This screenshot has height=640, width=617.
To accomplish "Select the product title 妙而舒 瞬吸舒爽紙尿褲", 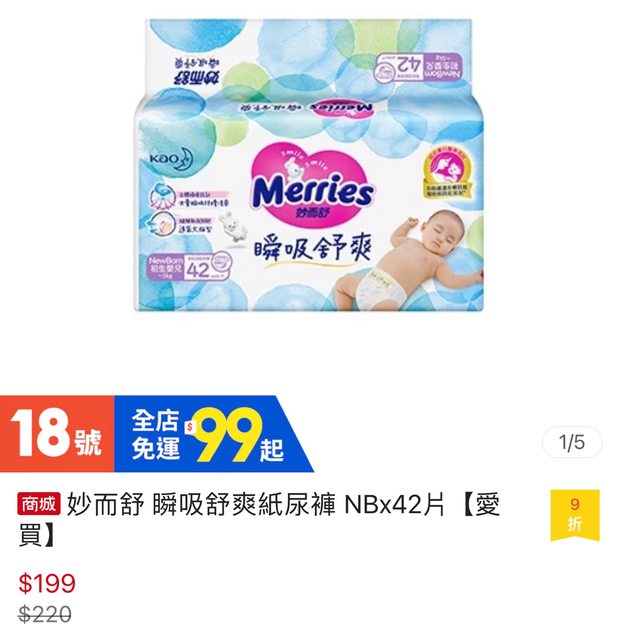I will (201, 505).
